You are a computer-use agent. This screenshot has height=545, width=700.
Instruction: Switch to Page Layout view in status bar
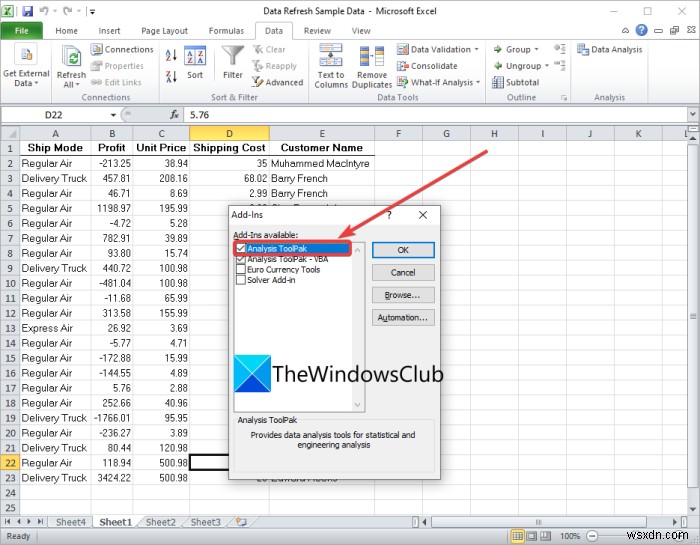pyautogui.click(x=531, y=536)
